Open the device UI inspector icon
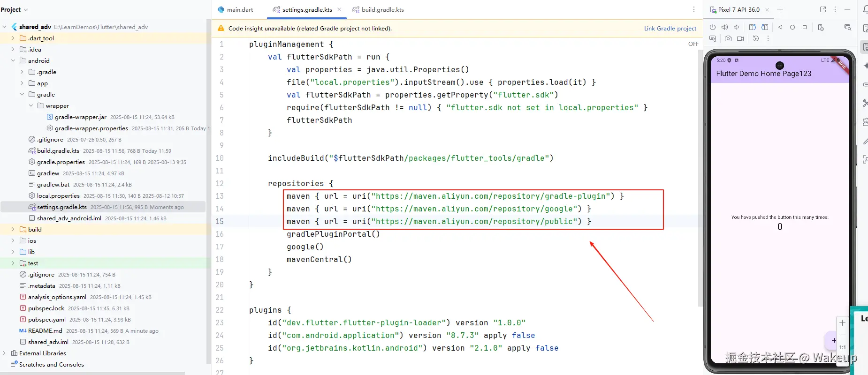 point(847,27)
